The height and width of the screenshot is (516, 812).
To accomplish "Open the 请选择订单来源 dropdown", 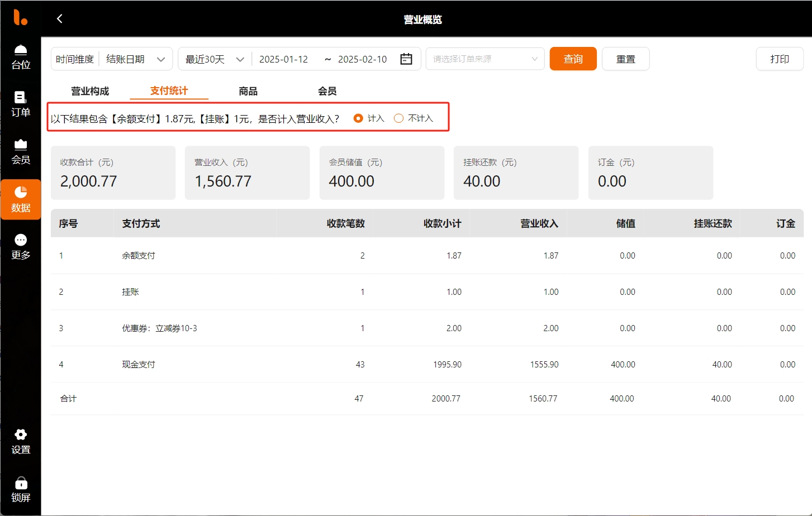I will point(485,59).
